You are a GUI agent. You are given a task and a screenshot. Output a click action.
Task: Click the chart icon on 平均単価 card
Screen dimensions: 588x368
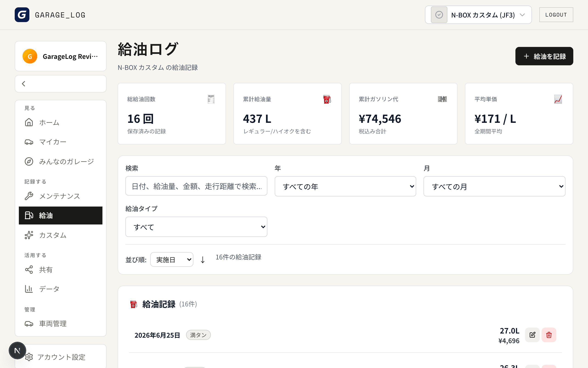[558, 99]
